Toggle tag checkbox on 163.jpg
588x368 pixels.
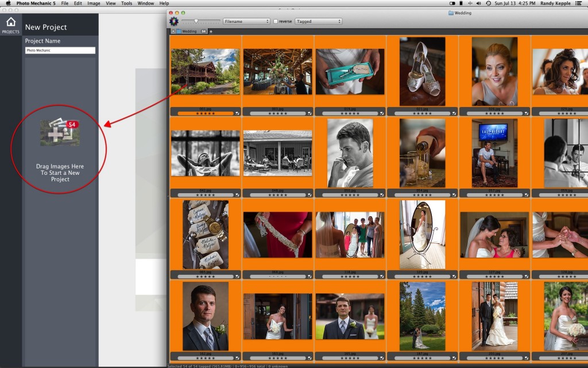[x=310, y=358]
